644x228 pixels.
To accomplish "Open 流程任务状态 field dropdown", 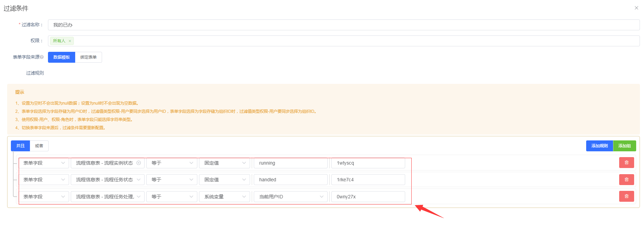I will [x=108, y=180].
